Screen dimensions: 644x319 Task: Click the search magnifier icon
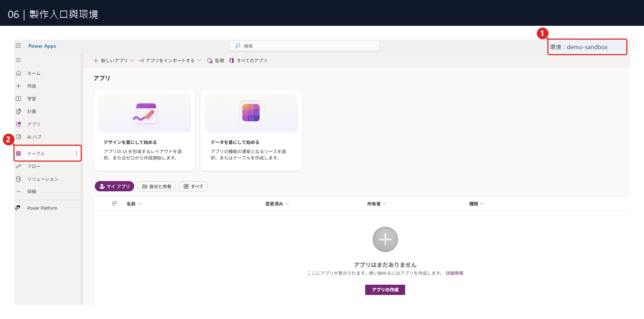[x=237, y=46]
